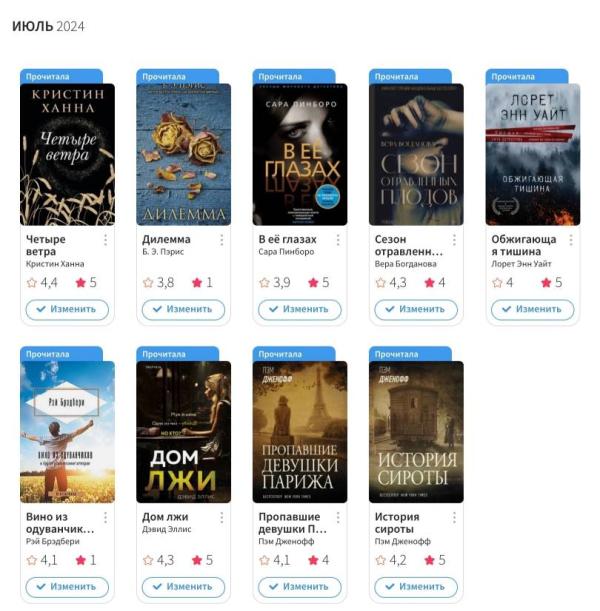Open options menu for Пропавшие девушки Парижа

(x=338, y=517)
